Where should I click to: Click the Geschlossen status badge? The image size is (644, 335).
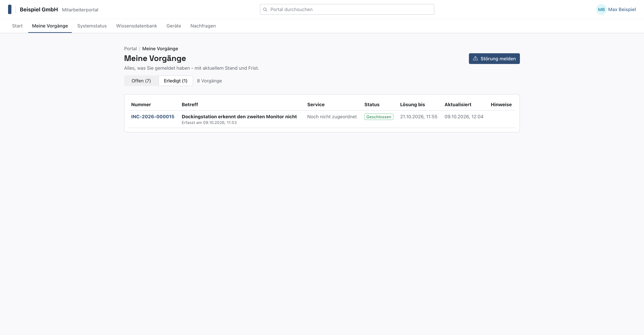pyautogui.click(x=379, y=117)
